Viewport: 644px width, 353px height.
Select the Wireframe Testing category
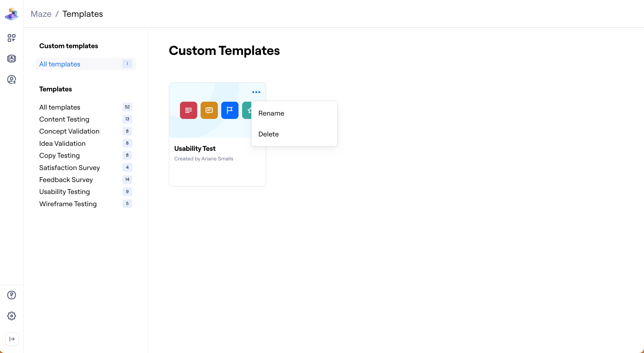tap(68, 204)
